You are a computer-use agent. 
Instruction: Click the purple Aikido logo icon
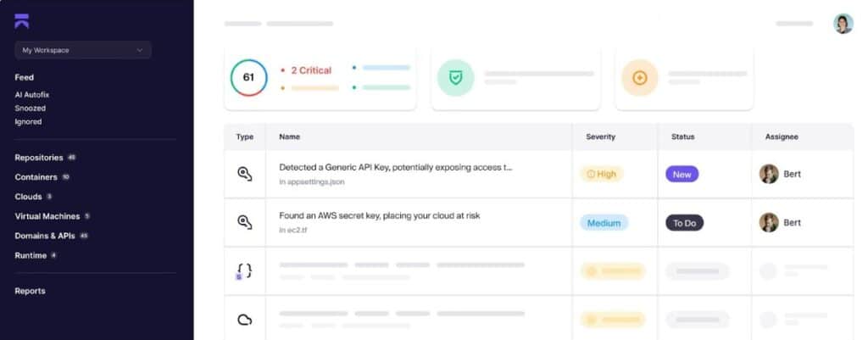(22, 21)
